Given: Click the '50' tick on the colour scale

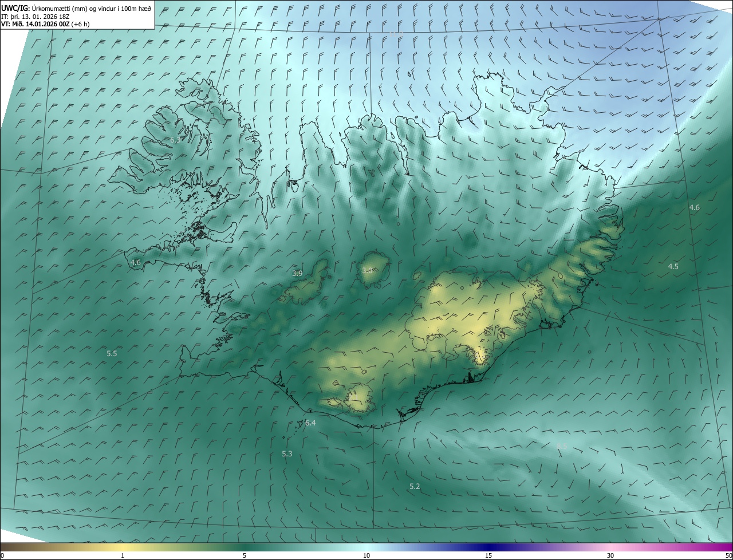Looking at the screenshot, I should pyautogui.click(x=728, y=556).
